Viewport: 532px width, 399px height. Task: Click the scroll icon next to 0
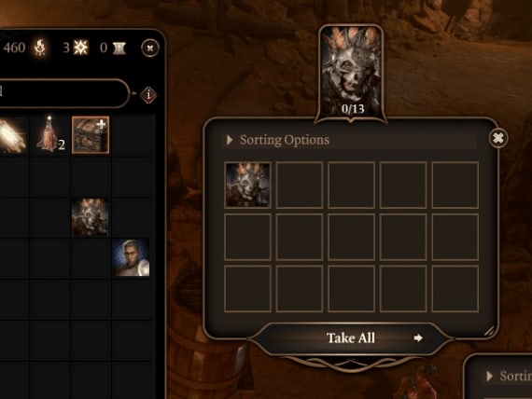click(119, 48)
